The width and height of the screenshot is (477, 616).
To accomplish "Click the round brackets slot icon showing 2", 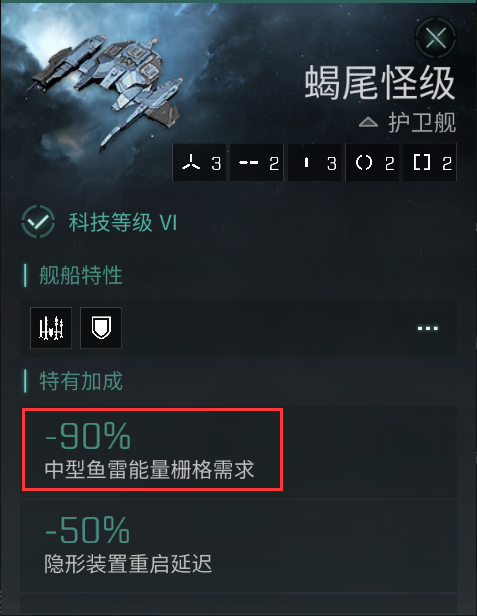I will [372, 163].
